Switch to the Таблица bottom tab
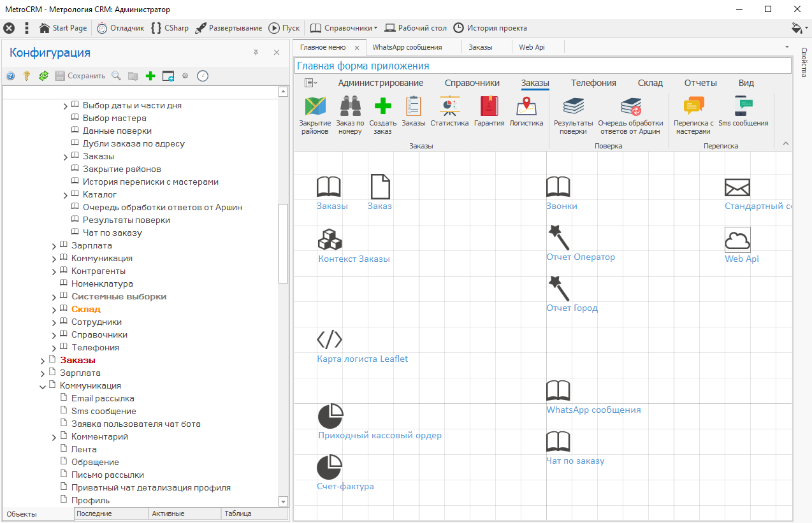812x523 pixels. coord(254,513)
